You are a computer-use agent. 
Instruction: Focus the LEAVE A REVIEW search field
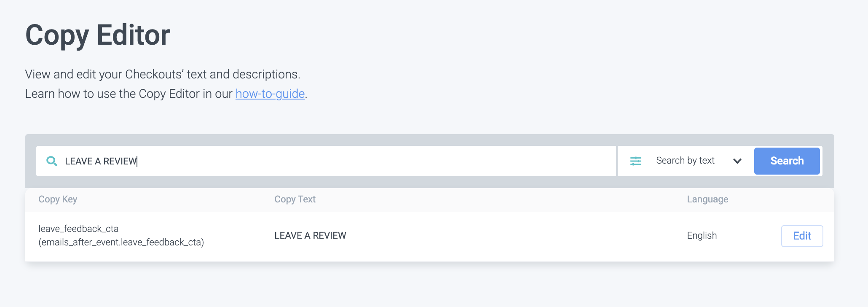(101, 161)
